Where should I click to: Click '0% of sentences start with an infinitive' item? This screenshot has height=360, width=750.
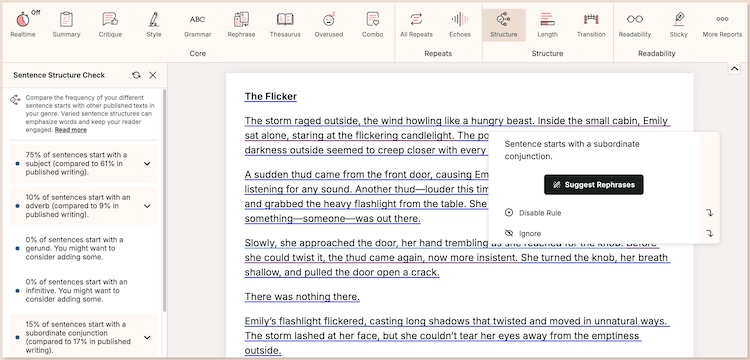coord(83,291)
